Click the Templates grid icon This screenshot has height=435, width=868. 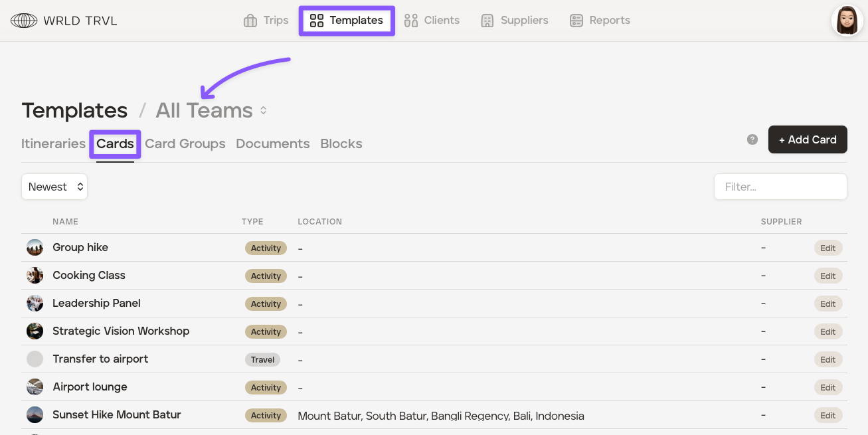pos(317,21)
